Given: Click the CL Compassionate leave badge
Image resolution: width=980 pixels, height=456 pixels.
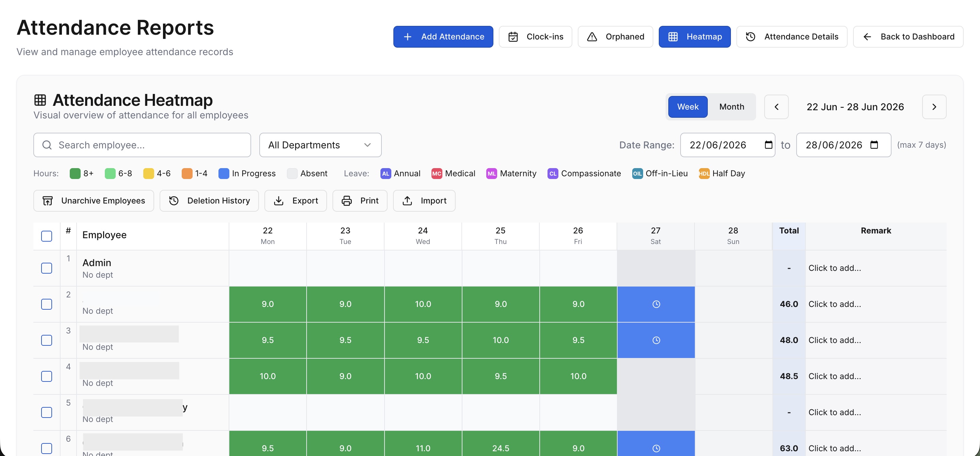Looking at the screenshot, I should [553, 174].
